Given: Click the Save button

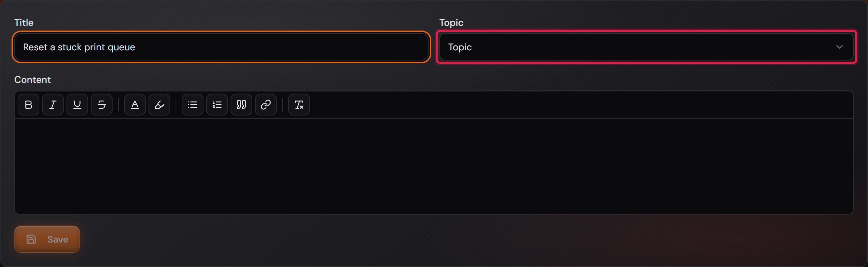Looking at the screenshot, I should 47,239.
